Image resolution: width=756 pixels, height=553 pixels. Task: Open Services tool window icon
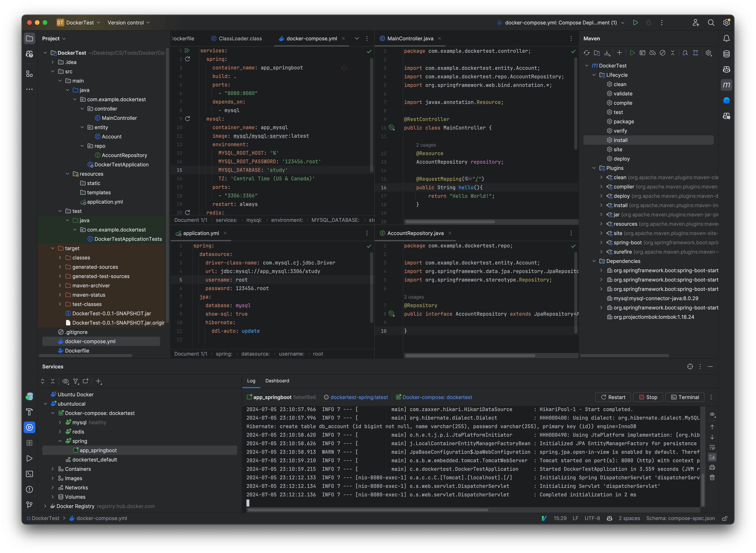coord(29,427)
